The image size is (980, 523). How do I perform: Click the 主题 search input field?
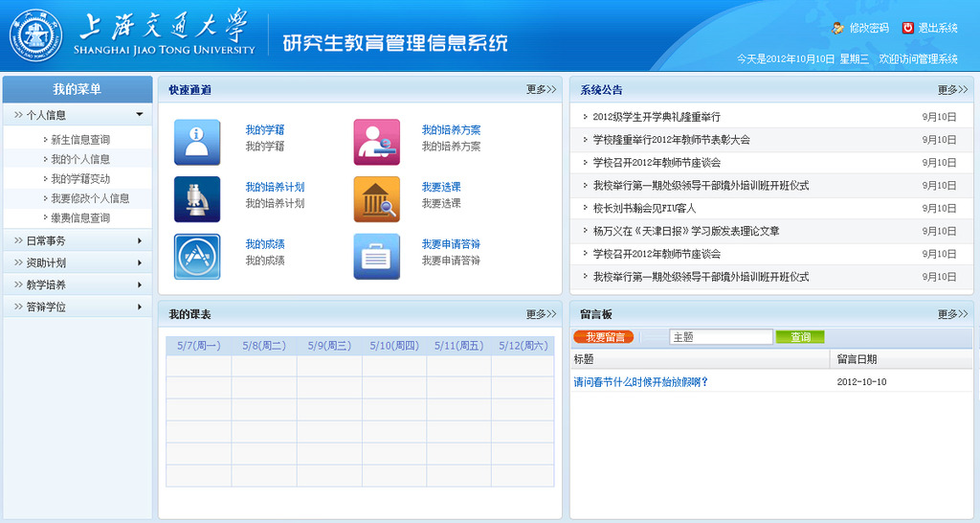coord(721,337)
